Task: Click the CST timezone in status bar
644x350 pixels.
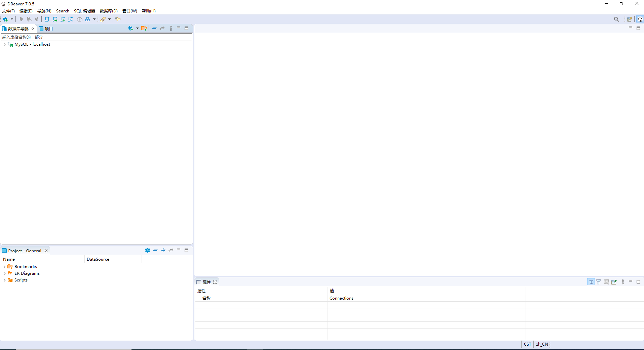Action: [528, 344]
